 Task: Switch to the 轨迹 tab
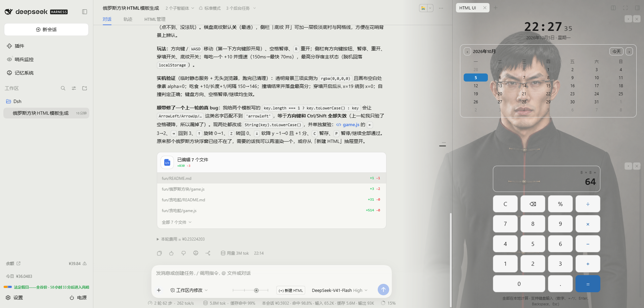(128, 19)
